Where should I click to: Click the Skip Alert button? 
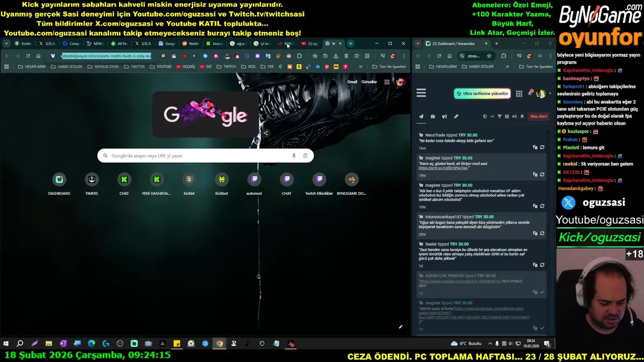click(538, 117)
